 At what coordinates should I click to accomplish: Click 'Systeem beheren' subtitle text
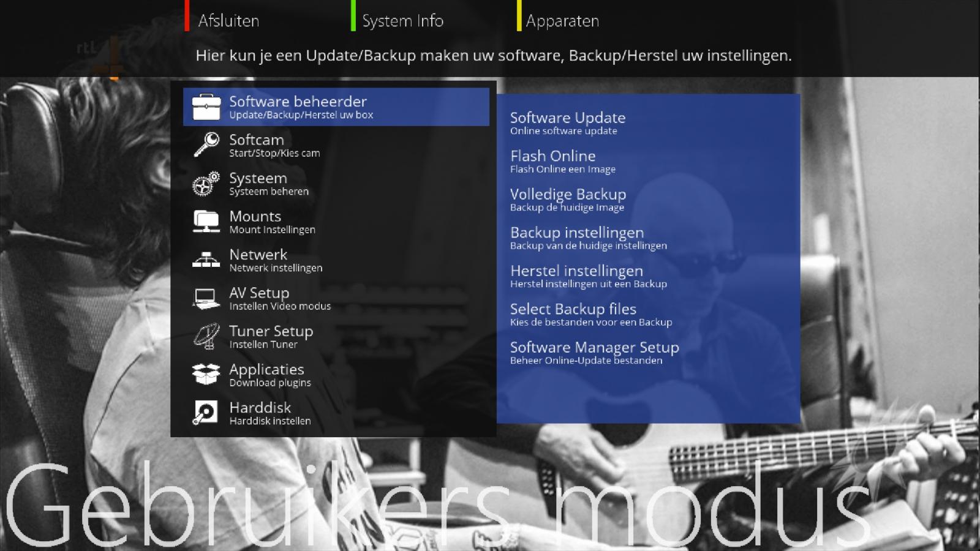point(269,192)
